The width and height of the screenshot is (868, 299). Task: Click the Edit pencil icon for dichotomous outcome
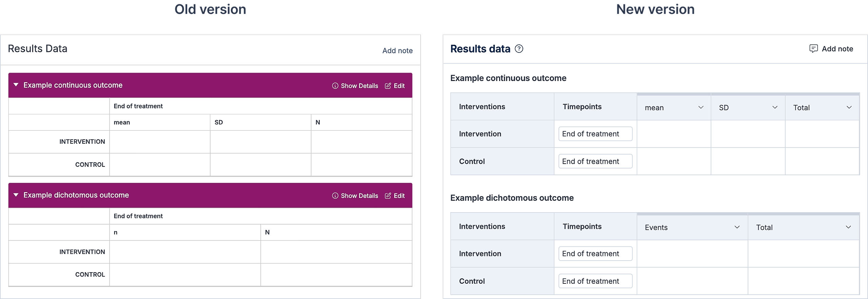click(x=388, y=196)
